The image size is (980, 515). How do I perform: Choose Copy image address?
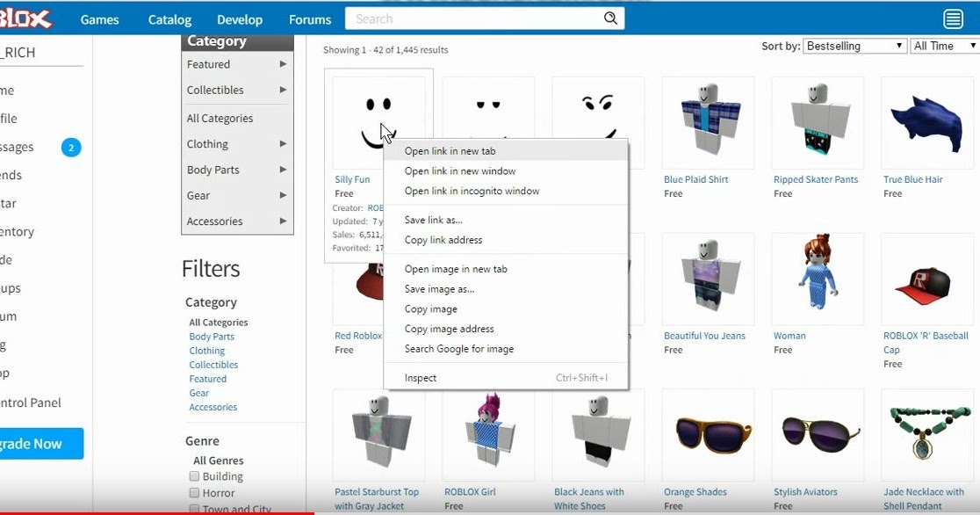(507, 329)
